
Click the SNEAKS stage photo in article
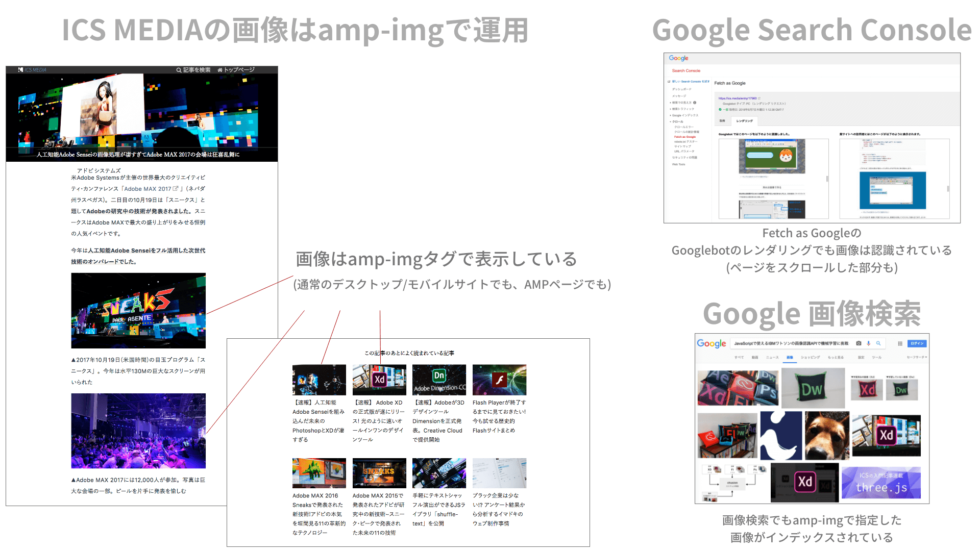138,310
